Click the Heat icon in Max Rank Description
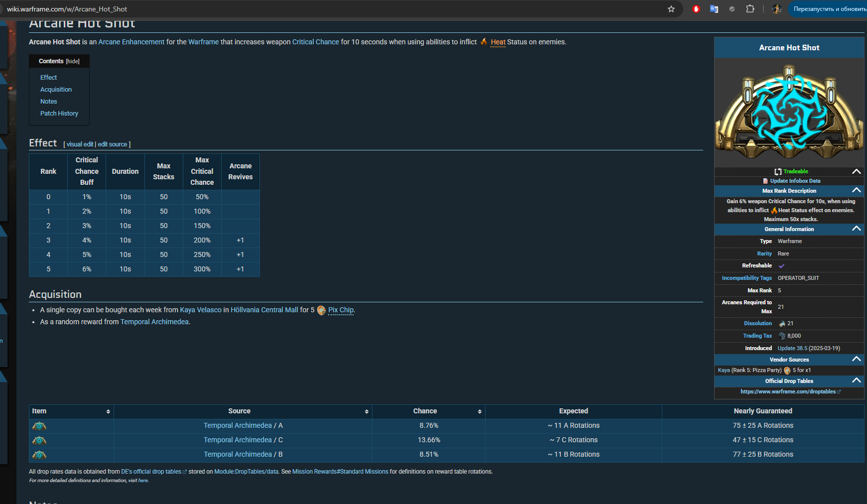Image resolution: width=867 pixels, height=504 pixels. (774, 210)
